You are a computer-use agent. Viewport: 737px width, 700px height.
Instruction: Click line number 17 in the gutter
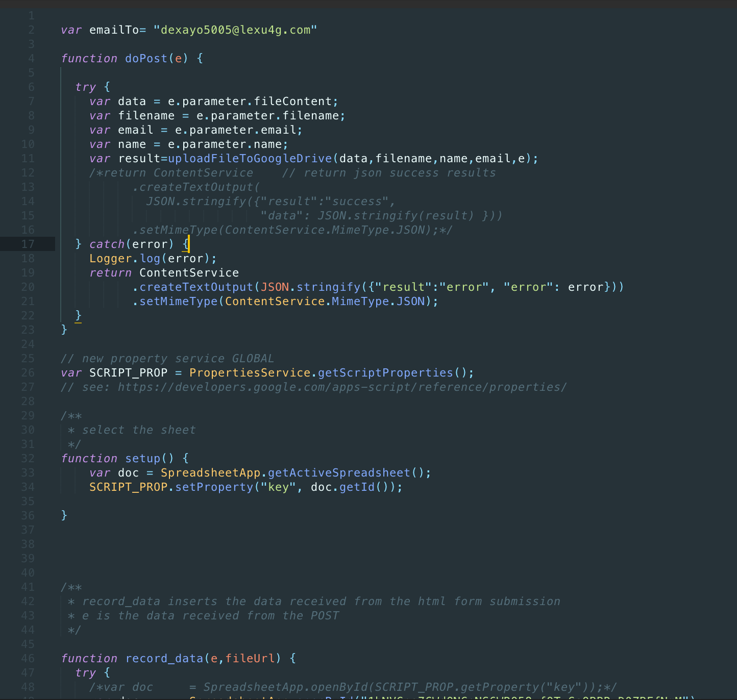28,244
